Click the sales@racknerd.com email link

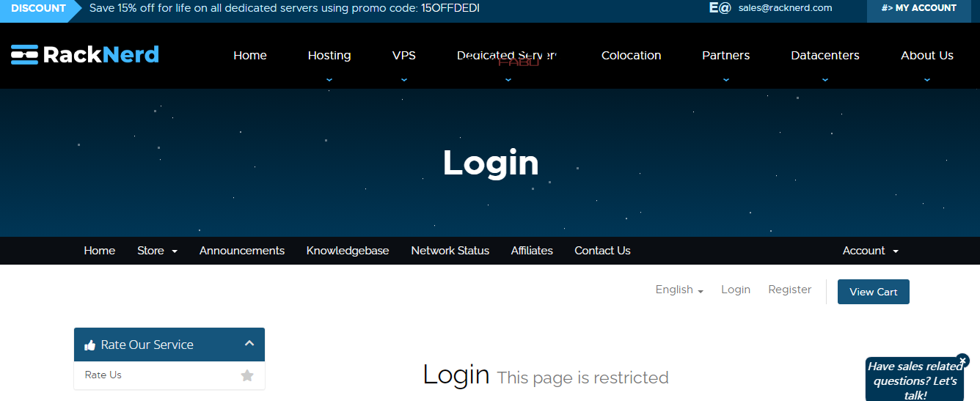point(785,8)
